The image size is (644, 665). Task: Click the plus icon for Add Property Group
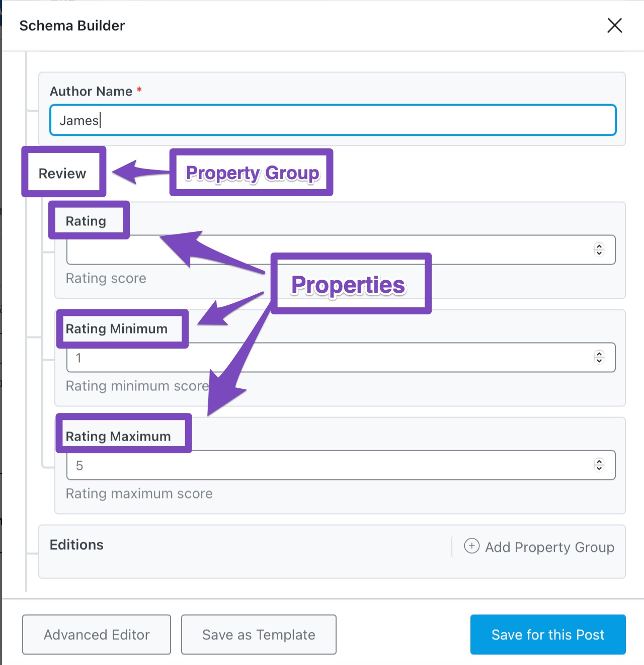click(471, 546)
